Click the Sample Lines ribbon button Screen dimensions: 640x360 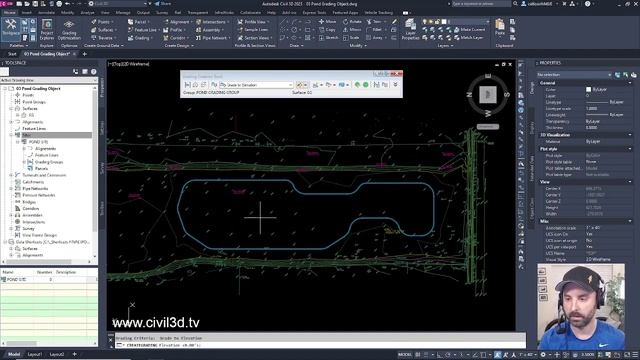point(253,29)
